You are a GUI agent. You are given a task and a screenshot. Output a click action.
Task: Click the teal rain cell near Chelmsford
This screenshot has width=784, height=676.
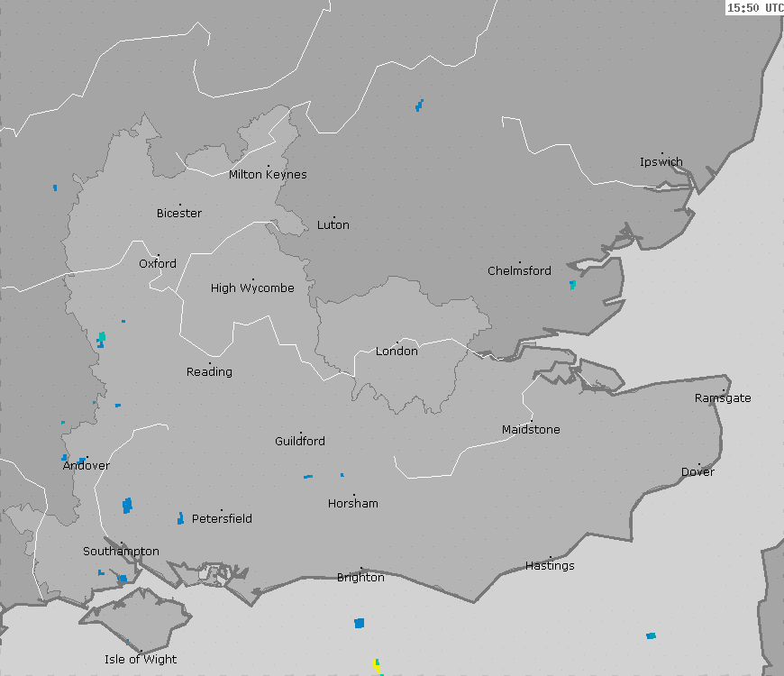point(572,285)
